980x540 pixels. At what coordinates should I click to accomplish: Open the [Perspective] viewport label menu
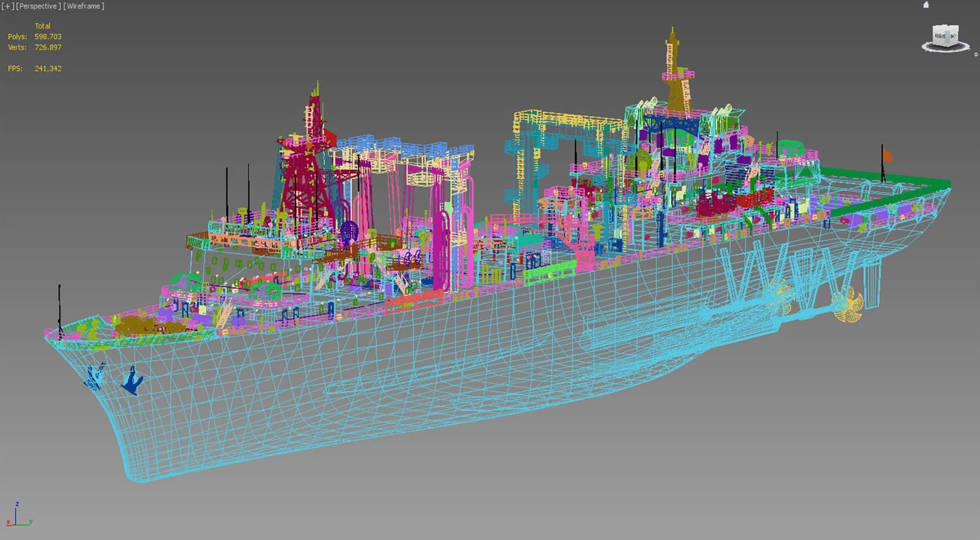coord(39,6)
